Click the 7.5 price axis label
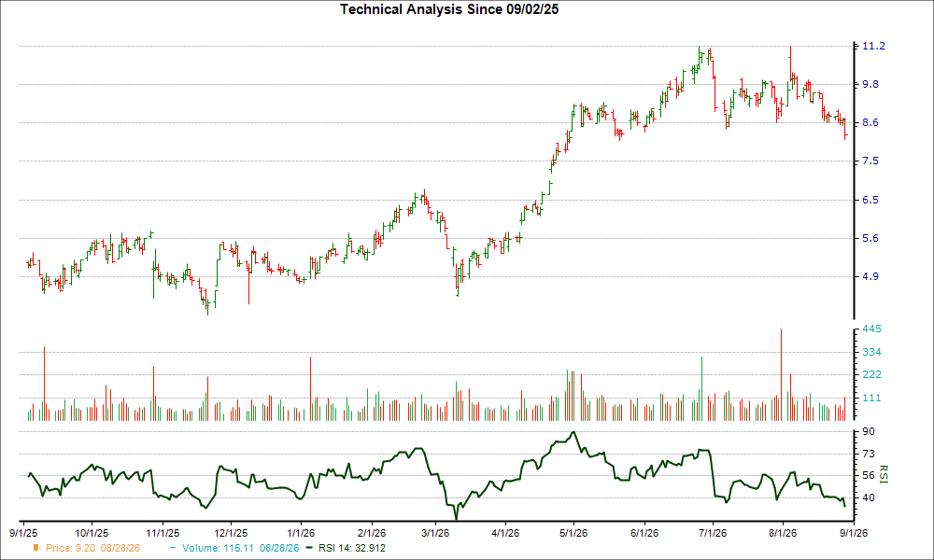Image resolution: width=934 pixels, height=560 pixels. [x=870, y=161]
